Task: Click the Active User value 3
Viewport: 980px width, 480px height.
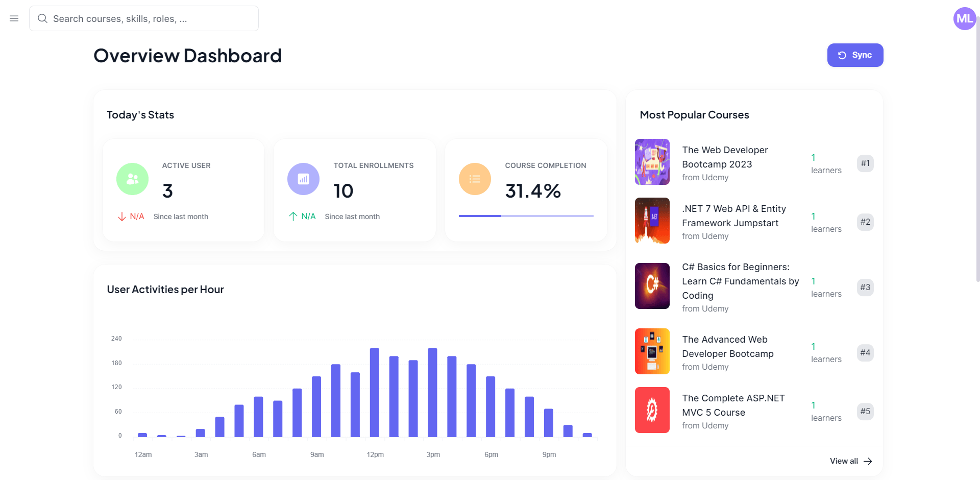Action: (x=167, y=191)
